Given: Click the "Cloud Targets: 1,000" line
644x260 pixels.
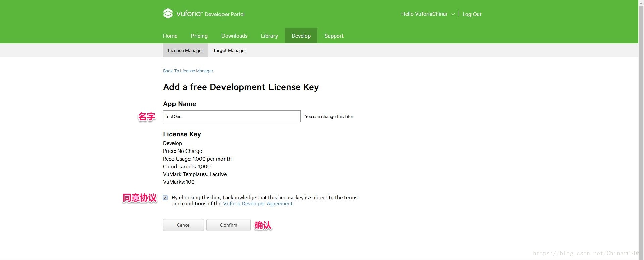Looking at the screenshot, I should [187, 167].
